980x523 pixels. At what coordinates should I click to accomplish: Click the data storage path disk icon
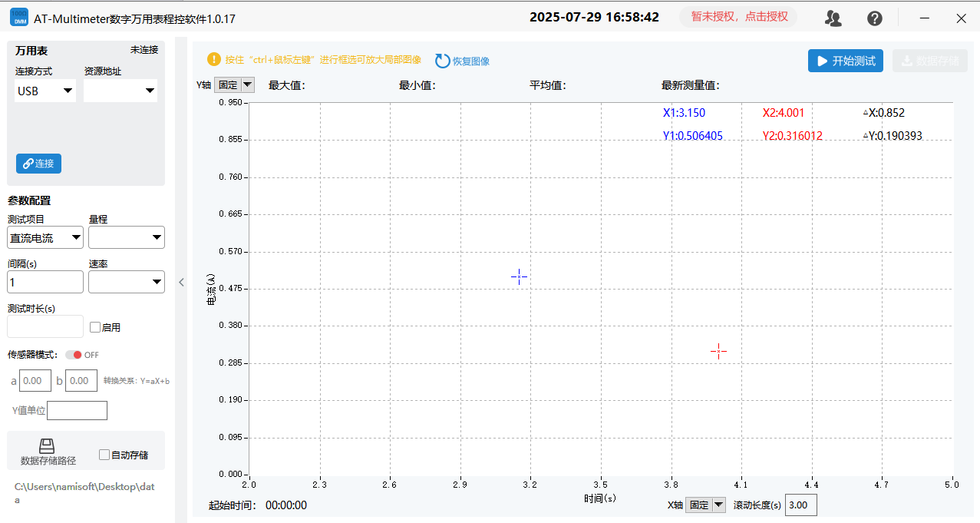48,446
